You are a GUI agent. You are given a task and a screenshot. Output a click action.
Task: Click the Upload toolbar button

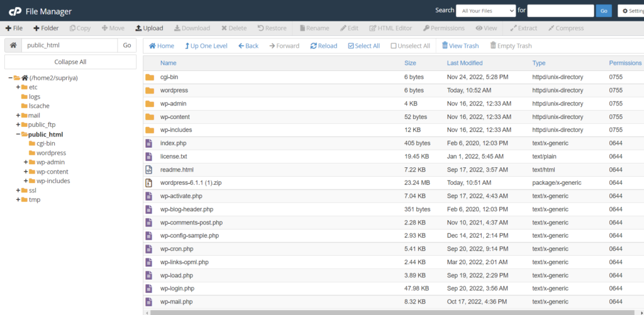(x=149, y=28)
